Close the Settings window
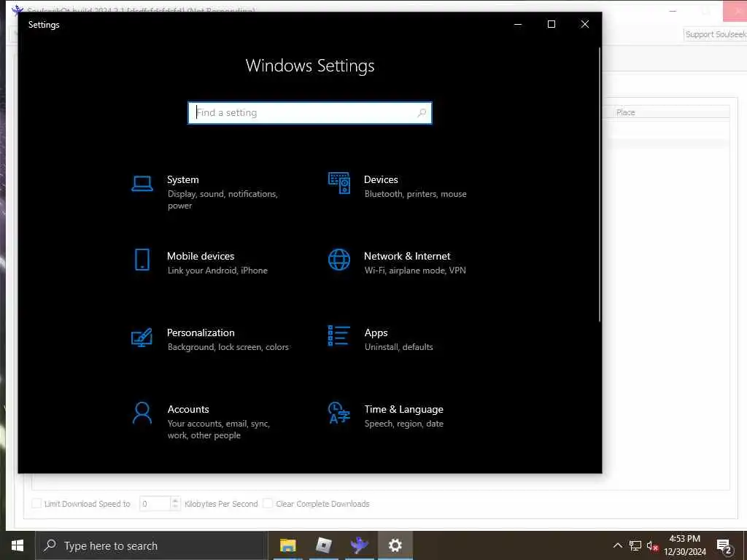The height and width of the screenshot is (560, 747). click(x=584, y=24)
